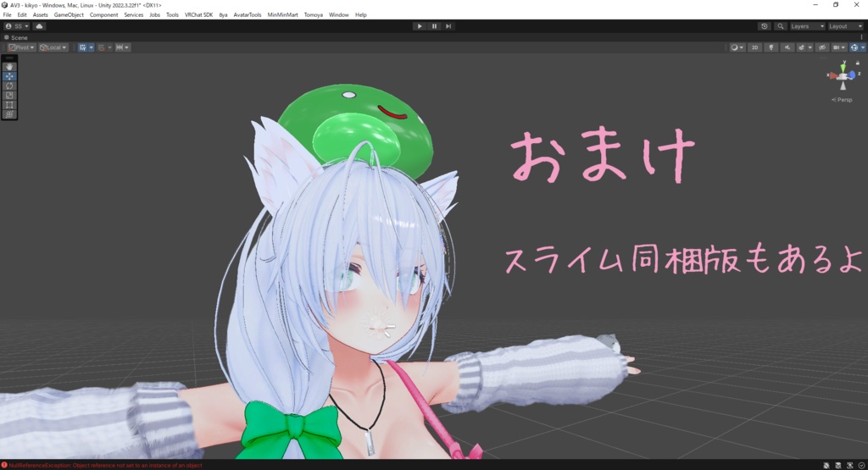The height and width of the screenshot is (470, 868).
Task: Open the AvatarTools menu
Action: (x=248, y=15)
